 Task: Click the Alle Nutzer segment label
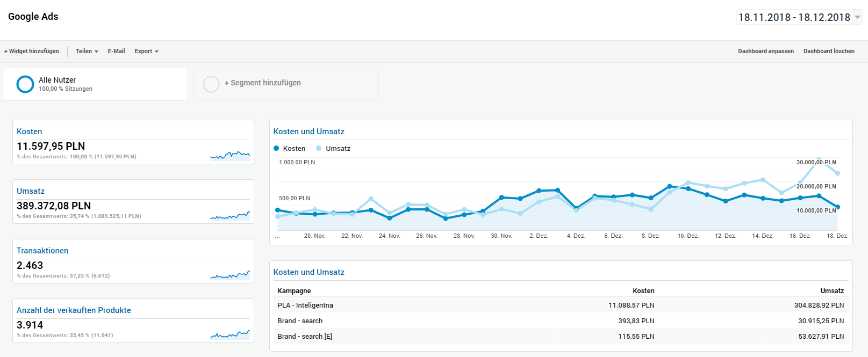point(57,80)
